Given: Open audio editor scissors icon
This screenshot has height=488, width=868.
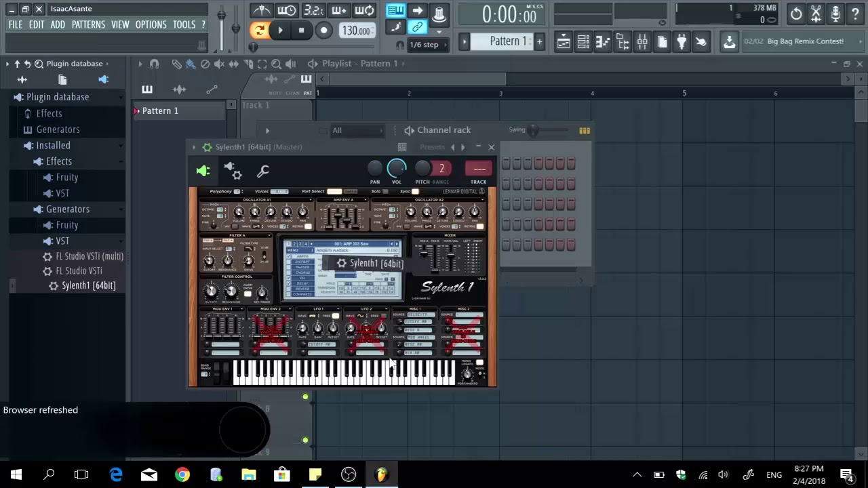Looking at the screenshot, I should click(816, 14).
